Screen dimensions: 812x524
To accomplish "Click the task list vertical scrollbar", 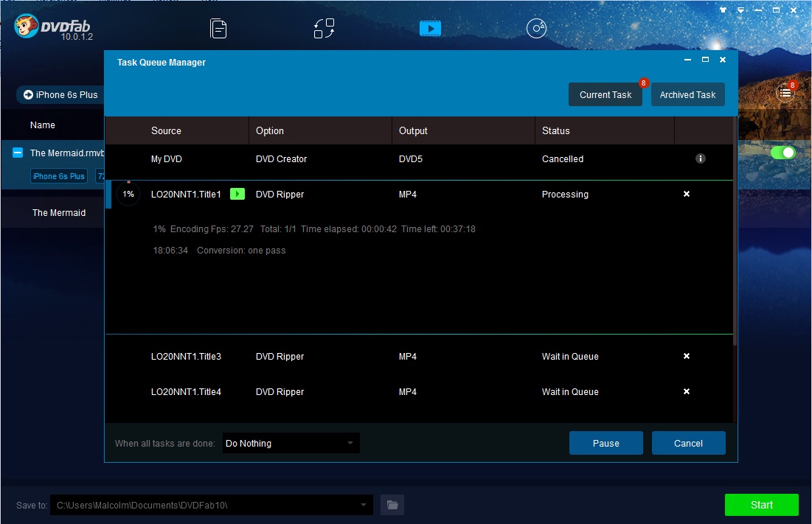I will point(735,231).
